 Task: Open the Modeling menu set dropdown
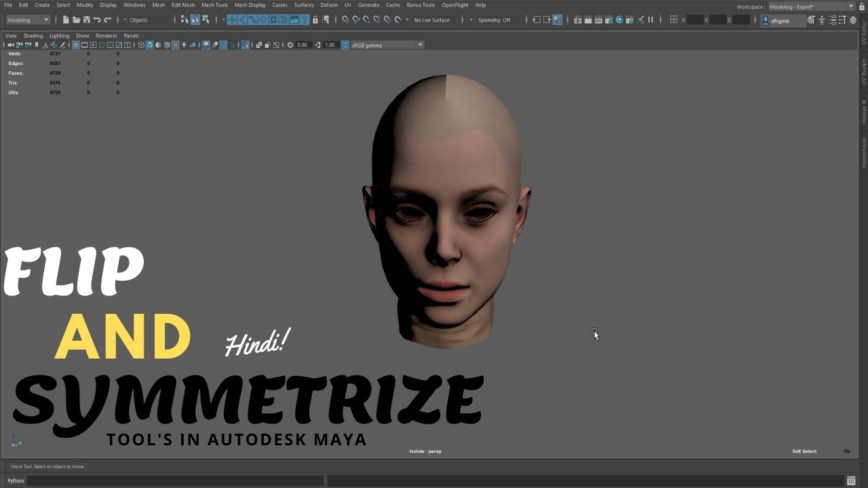tap(27, 20)
